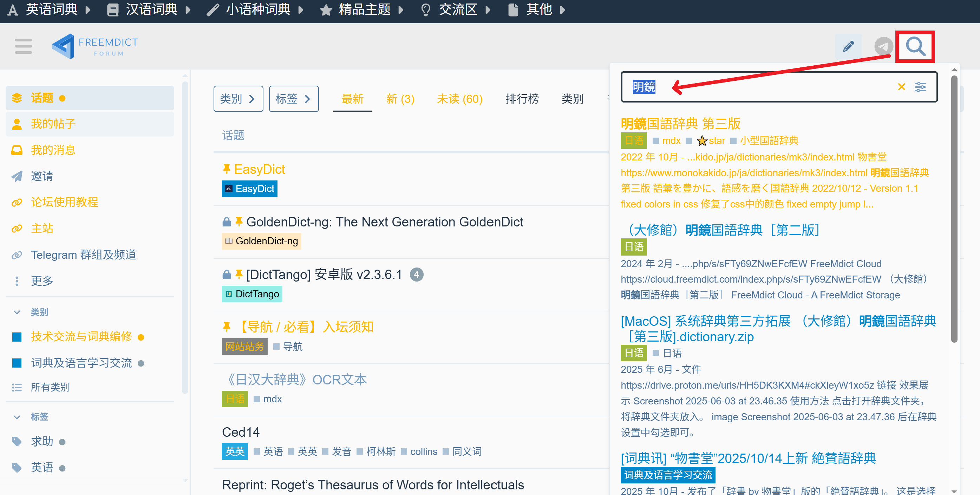Open the hamburger sidebar menu
The height and width of the screenshot is (495, 980).
point(23,46)
